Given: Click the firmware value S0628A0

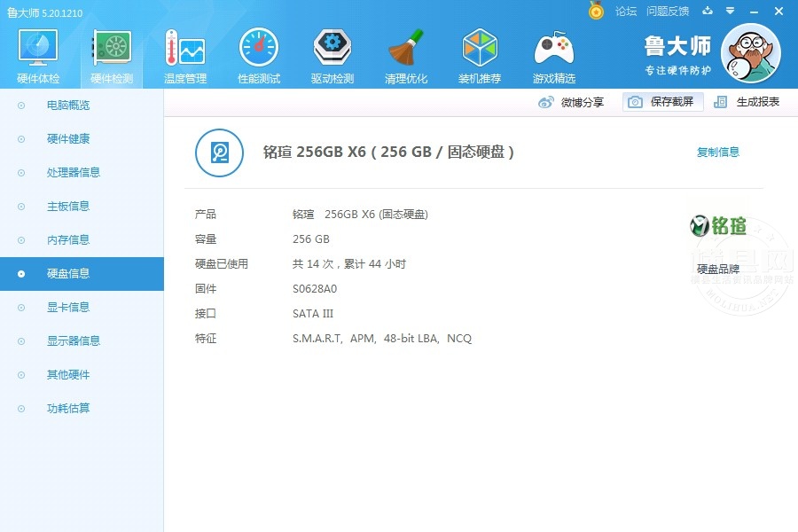Looking at the screenshot, I should 315,289.
